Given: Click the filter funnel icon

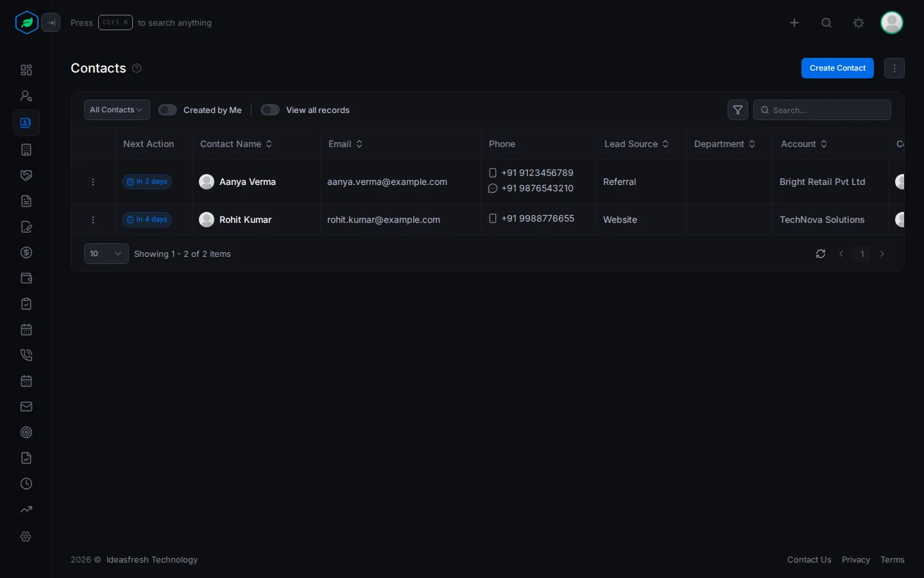Looking at the screenshot, I should coord(738,110).
